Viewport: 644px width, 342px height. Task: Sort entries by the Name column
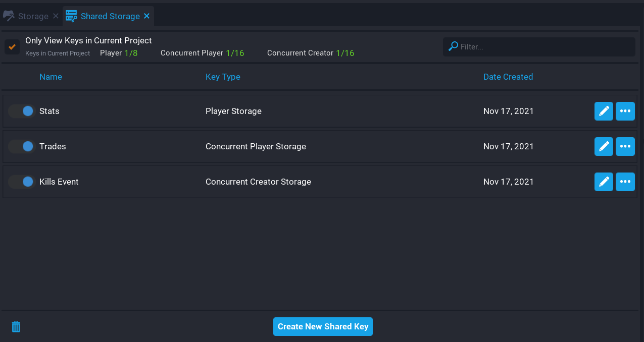(51, 77)
